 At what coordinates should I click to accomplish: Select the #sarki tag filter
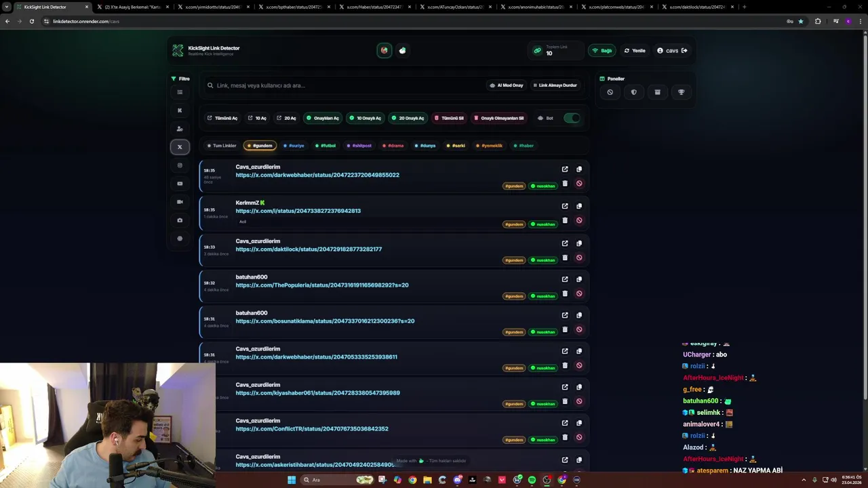point(456,146)
